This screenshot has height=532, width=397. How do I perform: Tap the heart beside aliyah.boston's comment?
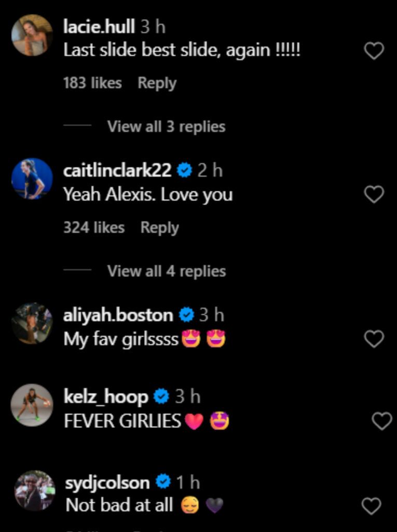click(x=374, y=338)
